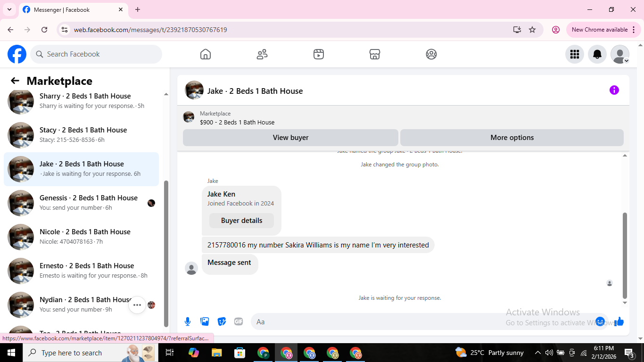This screenshot has height=362, width=644.
Task: Reload the page
Action: (x=44, y=30)
